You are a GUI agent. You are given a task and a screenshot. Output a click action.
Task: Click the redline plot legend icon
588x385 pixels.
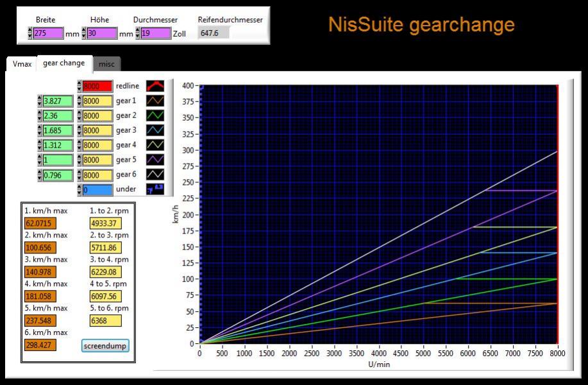coord(155,86)
